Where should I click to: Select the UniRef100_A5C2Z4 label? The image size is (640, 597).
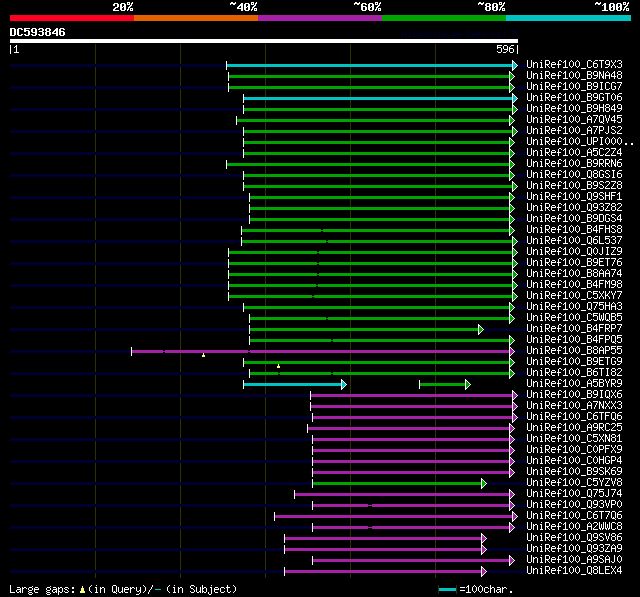coord(574,153)
